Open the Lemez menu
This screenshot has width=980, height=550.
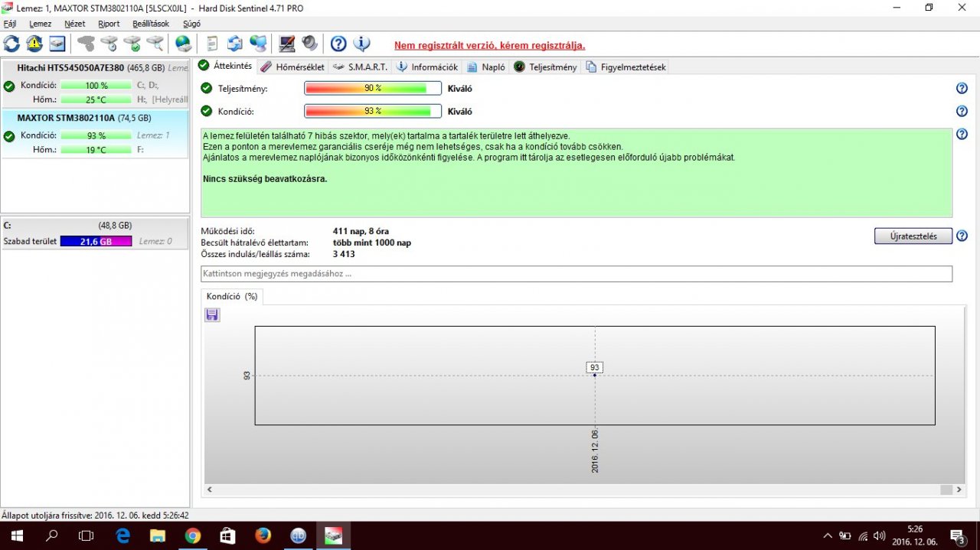[40, 24]
